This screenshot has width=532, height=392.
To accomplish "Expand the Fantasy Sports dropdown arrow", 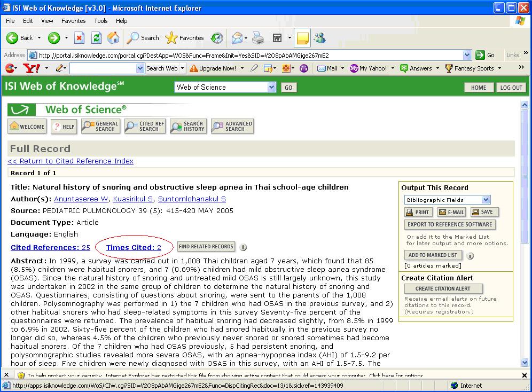I will tap(499, 68).
